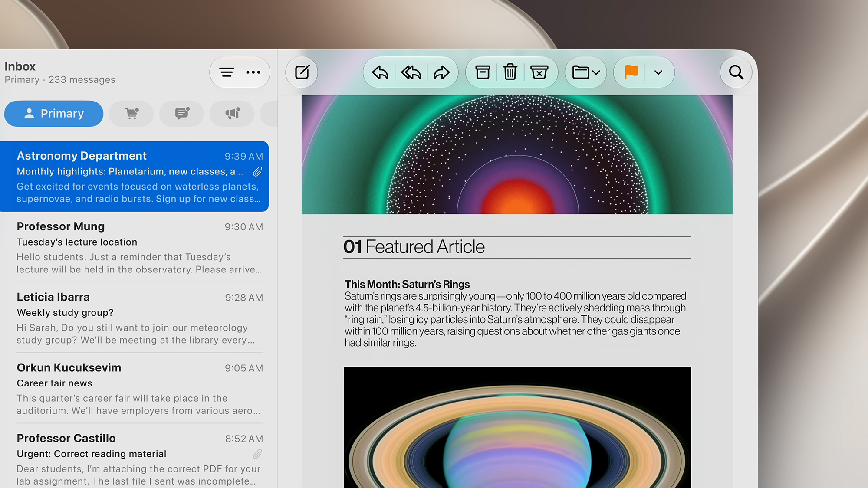Forward the selected email
868x488 pixels.
click(441, 72)
